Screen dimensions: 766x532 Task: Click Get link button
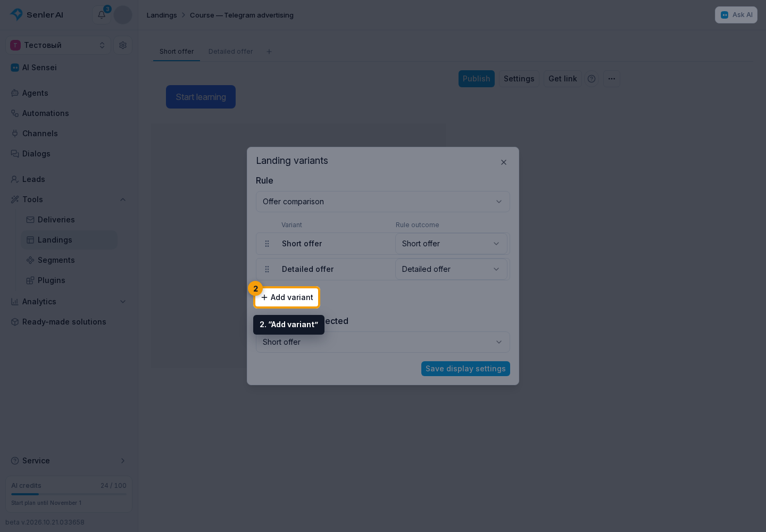point(563,79)
